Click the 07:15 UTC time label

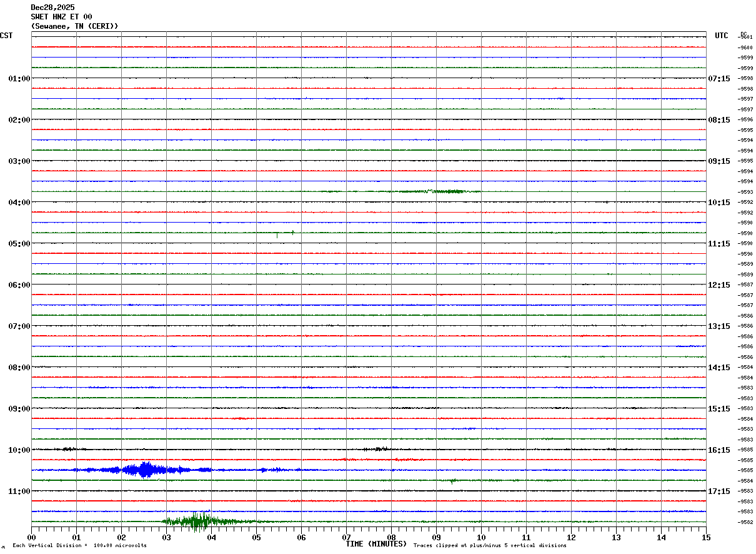coord(719,78)
